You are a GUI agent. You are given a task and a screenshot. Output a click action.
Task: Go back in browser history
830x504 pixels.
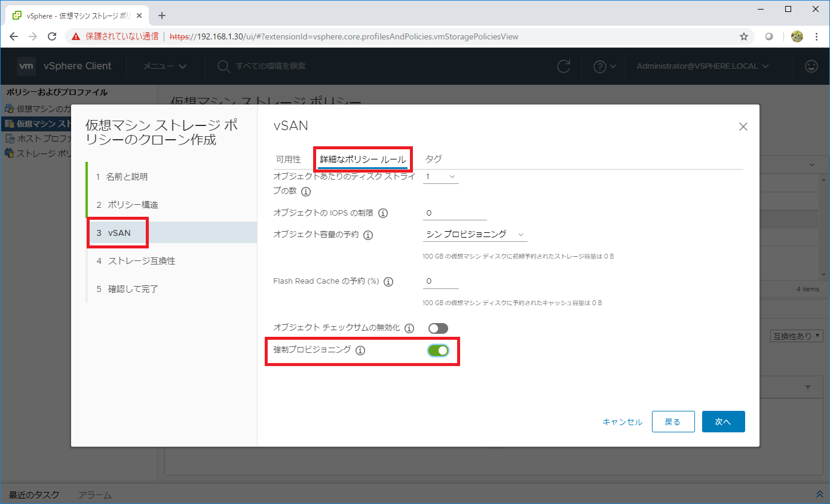tap(14, 36)
